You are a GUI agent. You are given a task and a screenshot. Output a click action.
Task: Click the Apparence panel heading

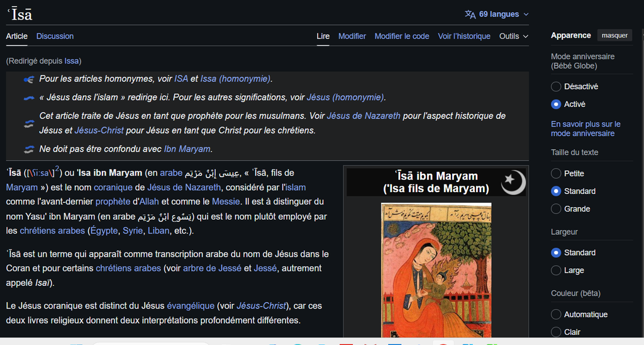point(570,35)
